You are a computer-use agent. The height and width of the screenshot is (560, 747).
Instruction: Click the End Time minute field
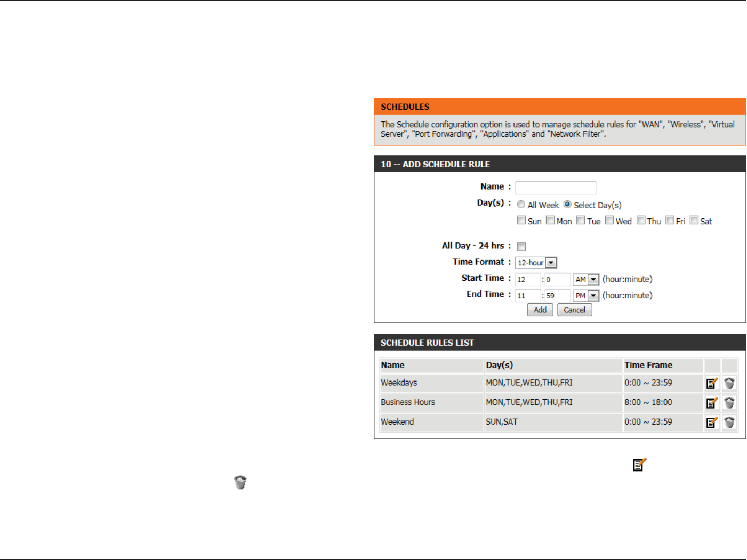[x=558, y=296]
